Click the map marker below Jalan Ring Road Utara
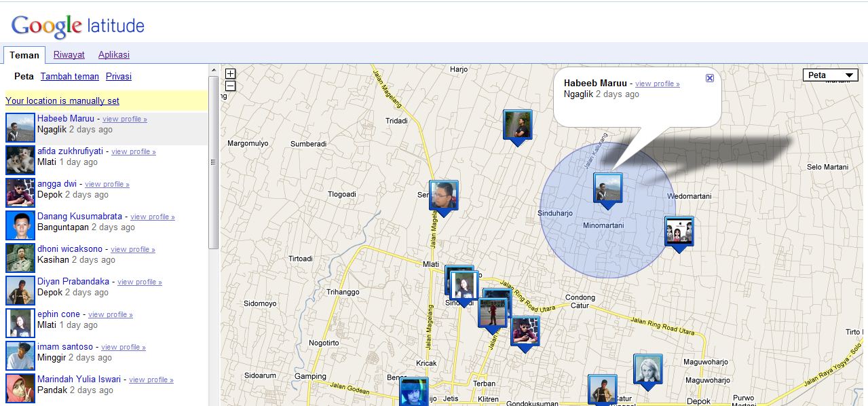This screenshot has height=406, width=868. [x=525, y=333]
